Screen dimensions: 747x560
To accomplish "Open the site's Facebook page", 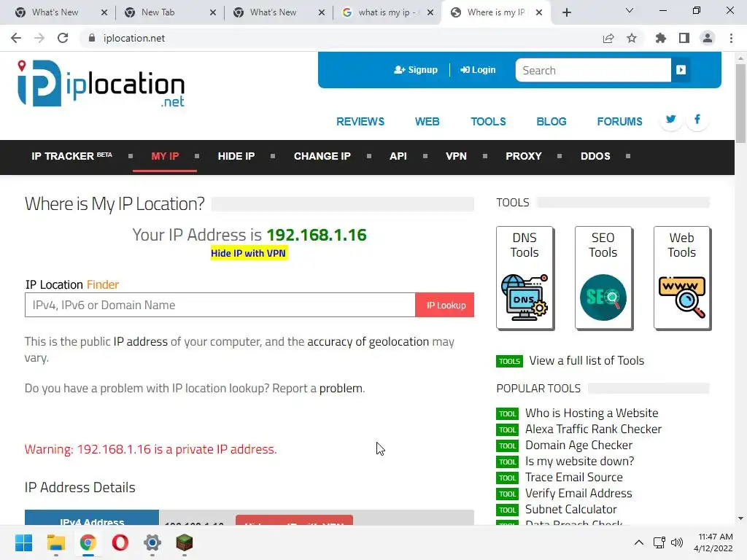I will 697,119.
